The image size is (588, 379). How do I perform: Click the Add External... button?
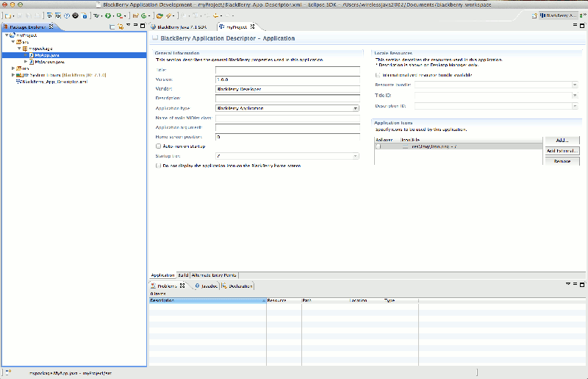(562, 151)
